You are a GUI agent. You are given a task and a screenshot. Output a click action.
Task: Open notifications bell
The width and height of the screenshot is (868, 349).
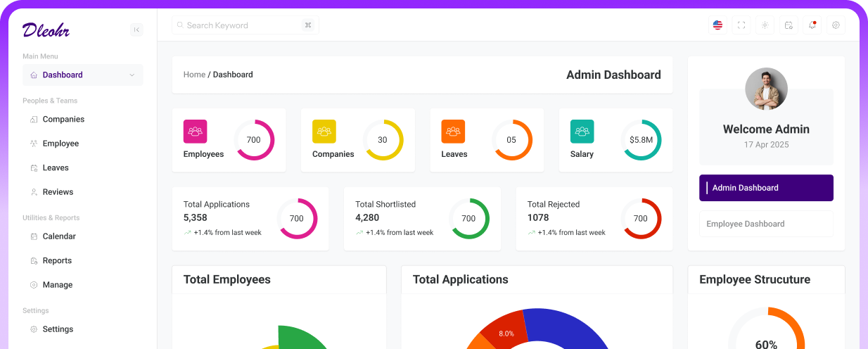point(812,25)
